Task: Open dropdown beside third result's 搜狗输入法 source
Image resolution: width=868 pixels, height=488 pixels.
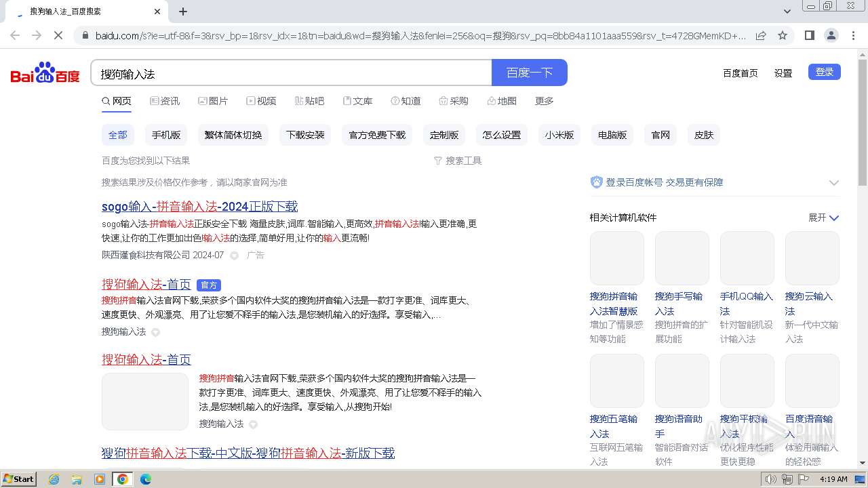Action: point(253,424)
